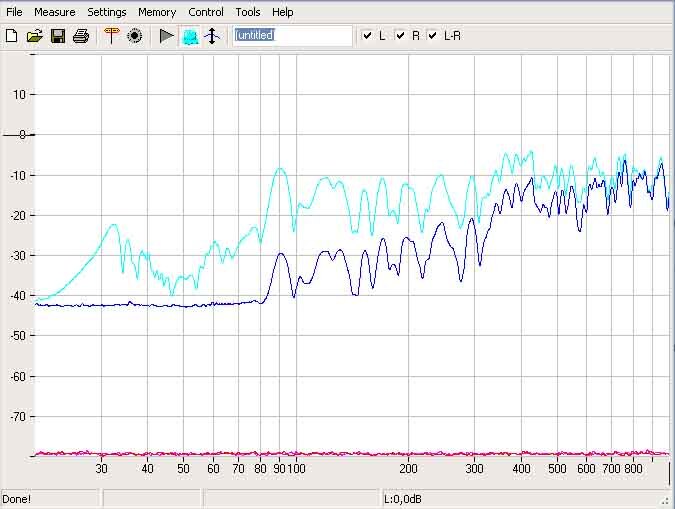The image size is (675, 509).
Task: Start measurement with the play arrow
Action: (x=166, y=36)
